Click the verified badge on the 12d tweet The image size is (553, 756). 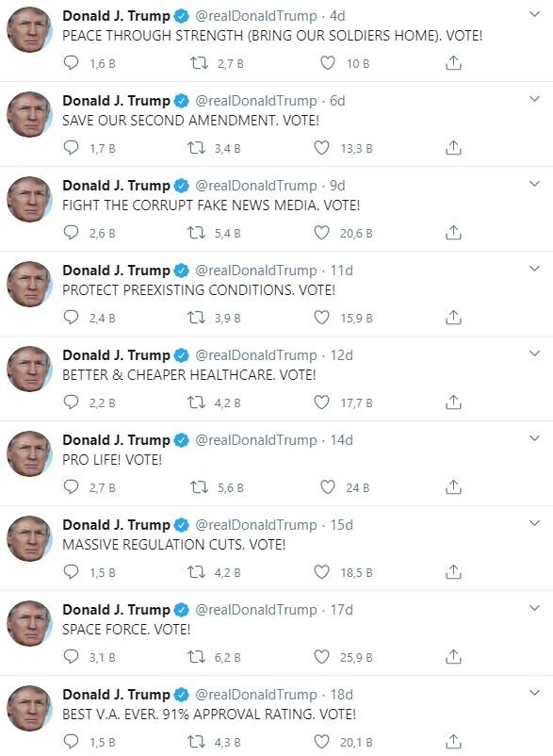point(182,355)
